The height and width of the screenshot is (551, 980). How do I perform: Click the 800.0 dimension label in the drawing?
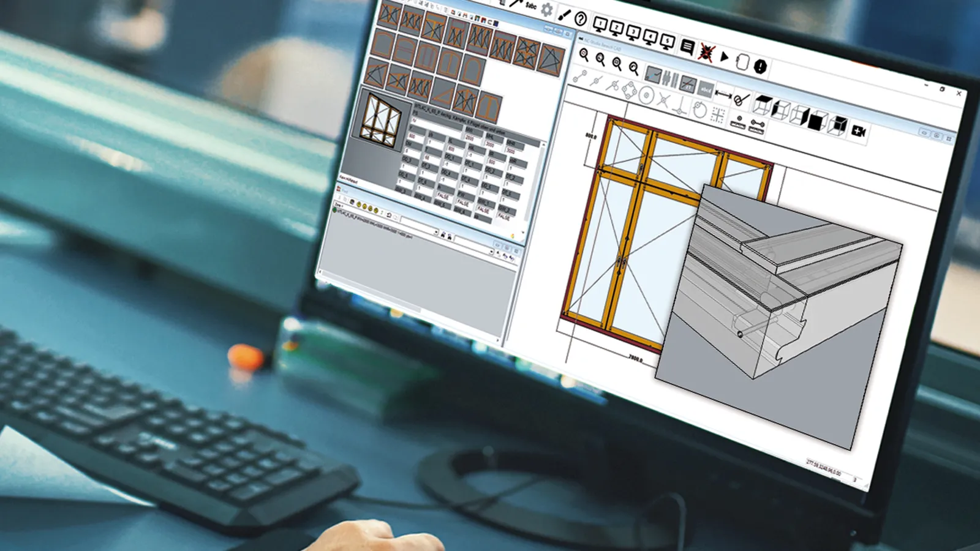coord(590,135)
